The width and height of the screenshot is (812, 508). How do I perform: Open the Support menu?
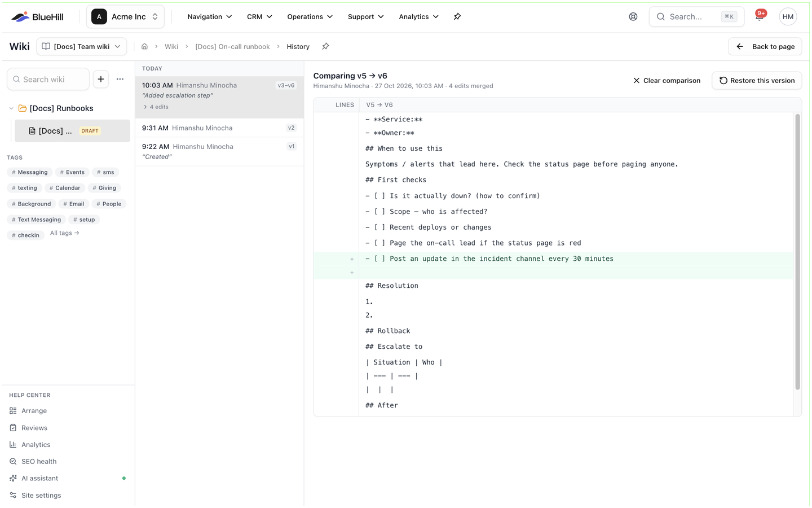pyautogui.click(x=365, y=17)
